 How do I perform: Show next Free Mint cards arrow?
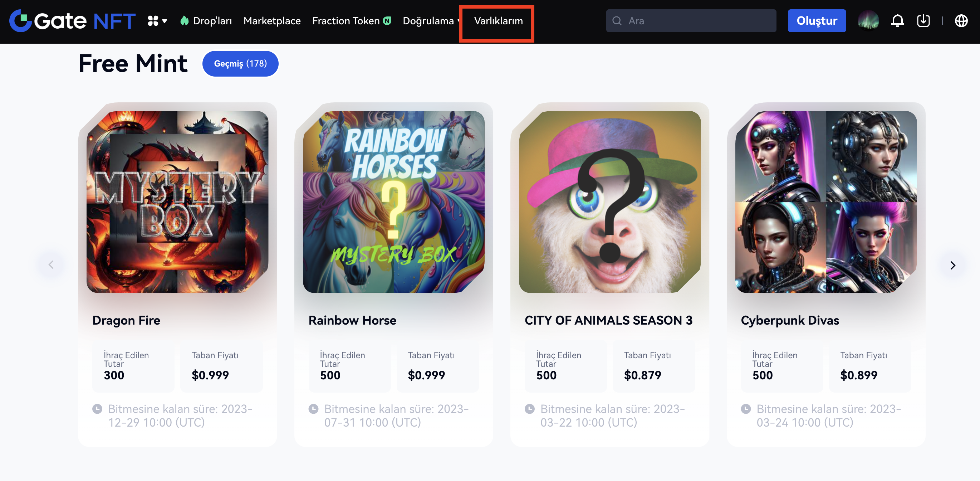point(952,265)
